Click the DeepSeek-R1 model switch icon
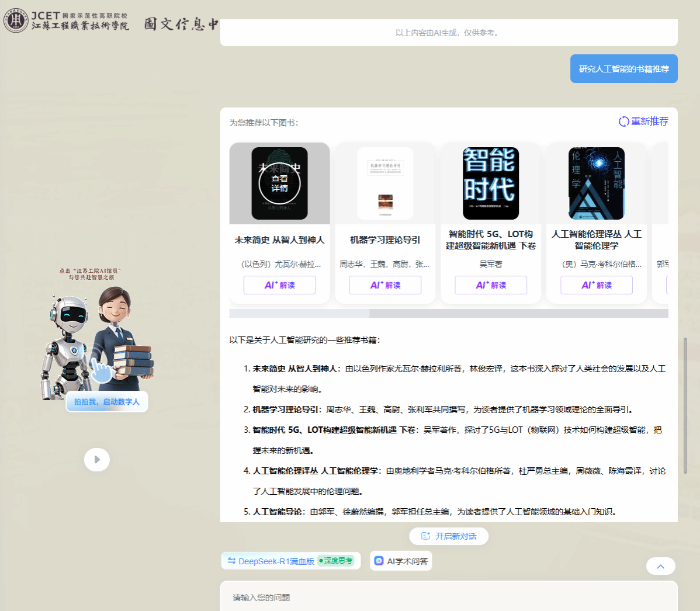 231,561
